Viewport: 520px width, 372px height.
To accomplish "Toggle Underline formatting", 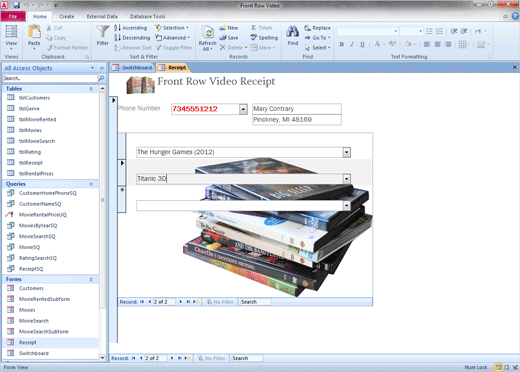I will (362, 44).
